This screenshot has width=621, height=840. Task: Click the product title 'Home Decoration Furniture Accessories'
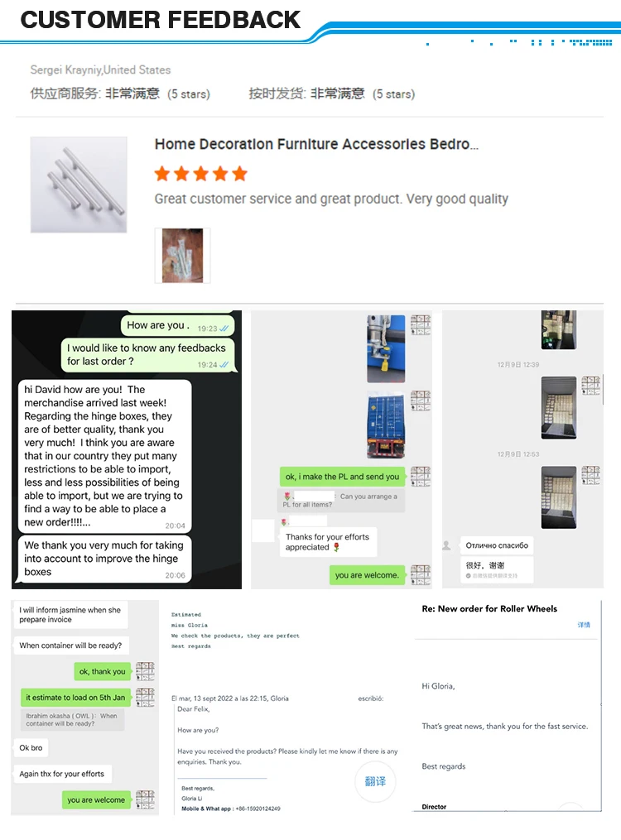coord(316,144)
